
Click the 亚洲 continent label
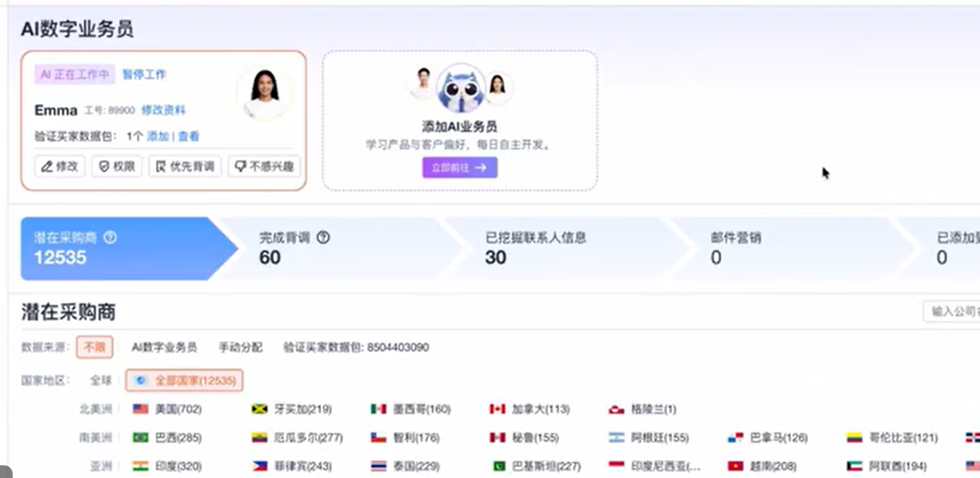pyautogui.click(x=102, y=466)
